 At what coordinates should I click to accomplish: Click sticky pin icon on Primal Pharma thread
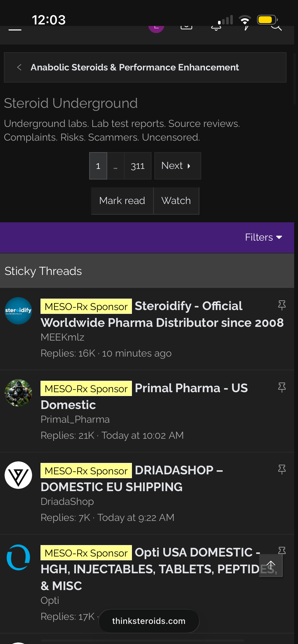click(x=282, y=387)
